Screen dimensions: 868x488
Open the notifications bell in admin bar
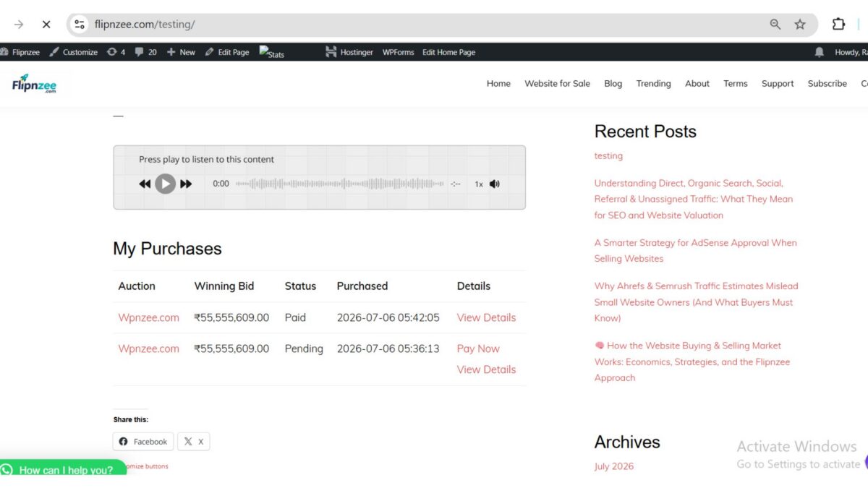click(x=819, y=52)
